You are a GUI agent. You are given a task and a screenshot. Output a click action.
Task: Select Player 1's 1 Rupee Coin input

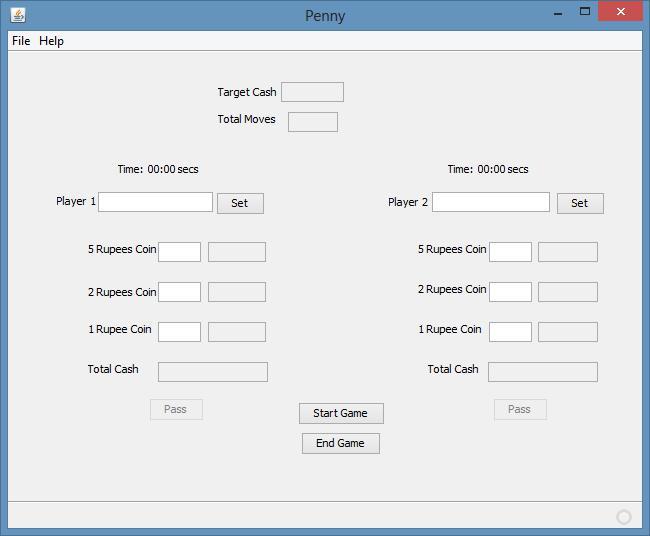point(179,332)
